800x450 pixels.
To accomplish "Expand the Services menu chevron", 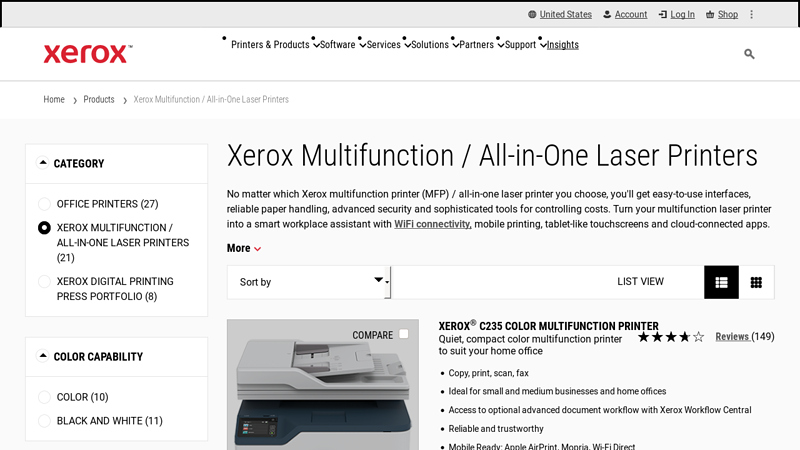I will click(x=407, y=45).
